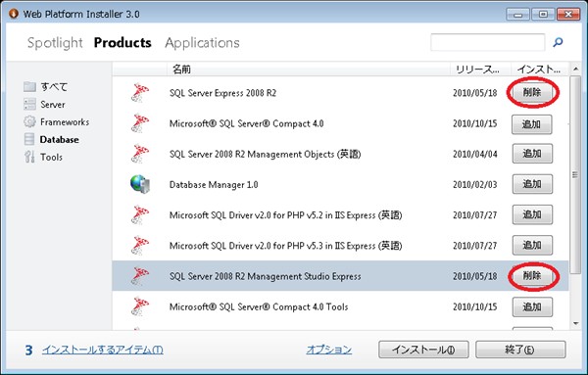
Task: Sort by the リリース column header
Action: coord(480,70)
